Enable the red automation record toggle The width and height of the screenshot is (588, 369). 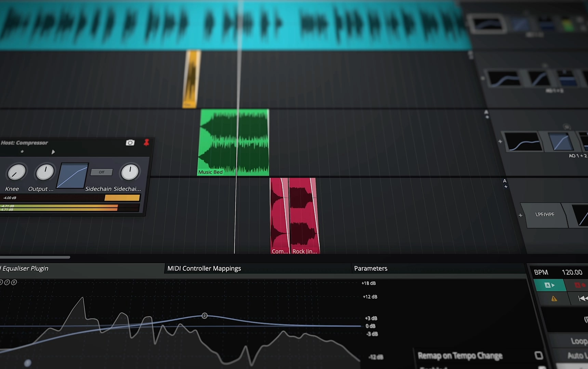tap(581, 285)
